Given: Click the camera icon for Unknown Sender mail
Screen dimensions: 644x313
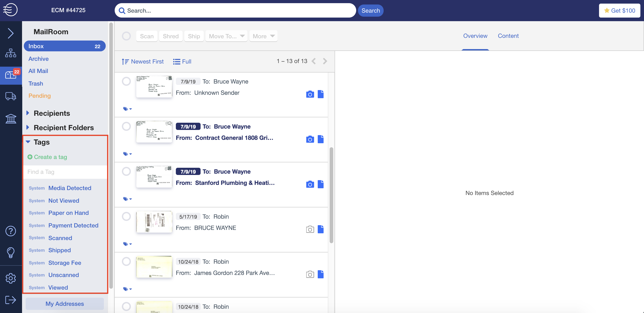Looking at the screenshot, I should (x=310, y=94).
